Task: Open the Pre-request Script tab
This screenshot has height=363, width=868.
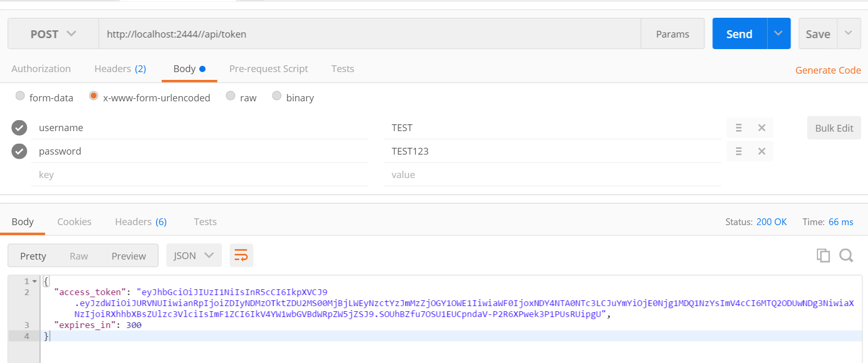Action: point(269,69)
